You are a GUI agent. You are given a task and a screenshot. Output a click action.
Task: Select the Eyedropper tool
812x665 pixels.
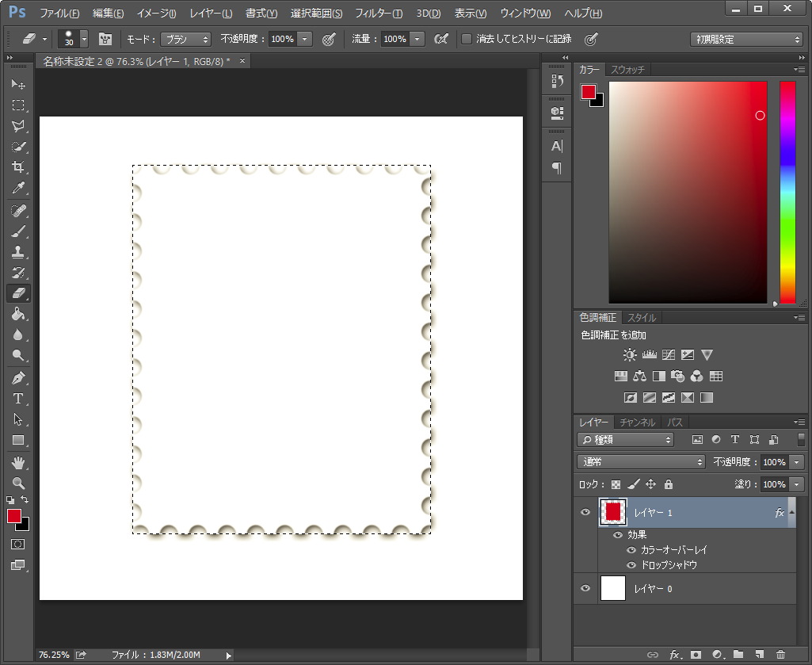pos(18,189)
